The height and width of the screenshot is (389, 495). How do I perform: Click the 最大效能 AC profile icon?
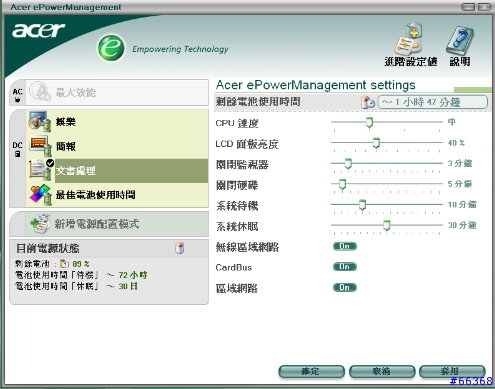coord(40,92)
